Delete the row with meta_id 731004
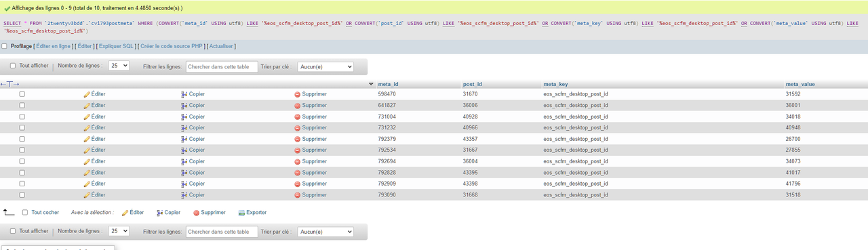Viewport: 868px width, 250px height. pyautogui.click(x=310, y=117)
